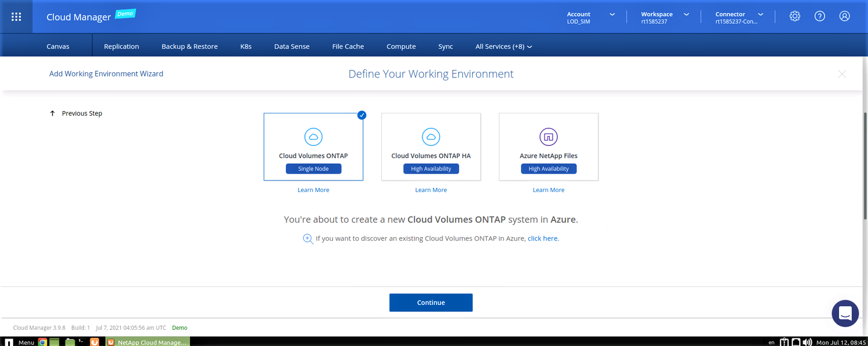Click the discover magnifier icon

tap(308, 238)
